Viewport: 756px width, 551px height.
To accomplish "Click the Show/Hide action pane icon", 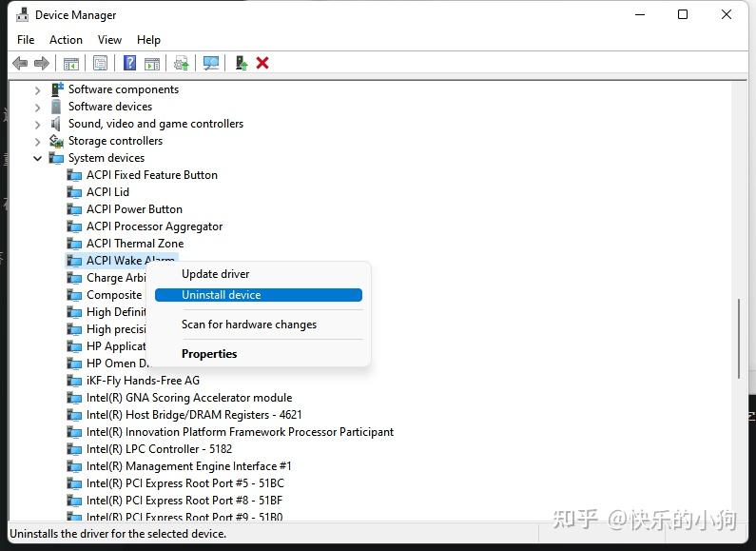I will click(x=152, y=63).
